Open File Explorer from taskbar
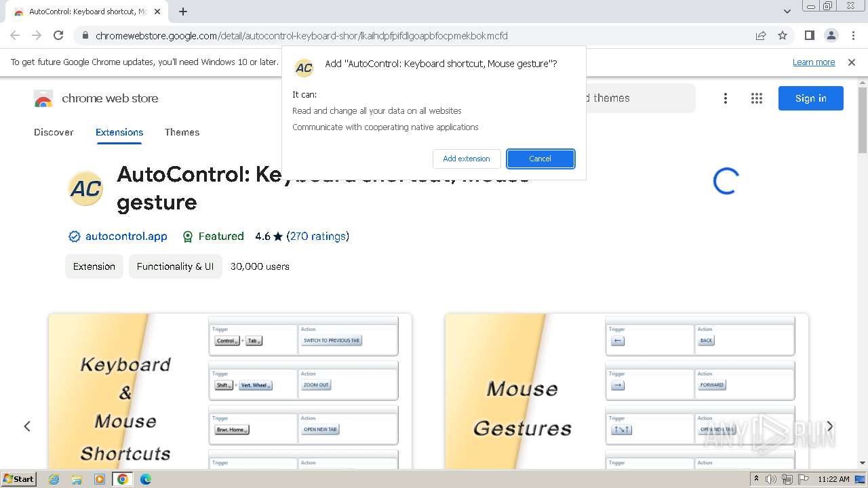 click(x=77, y=479)
